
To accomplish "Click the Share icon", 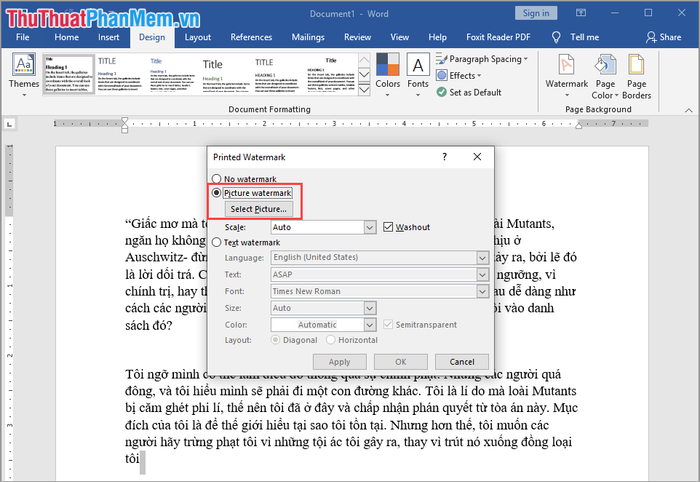I will point(652,37).
